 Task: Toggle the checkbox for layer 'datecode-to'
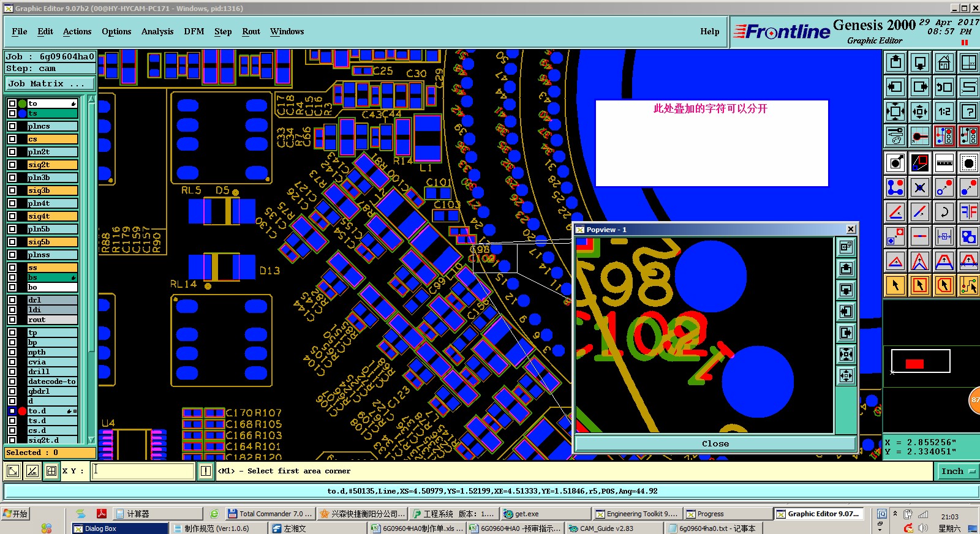click(12, 382)
